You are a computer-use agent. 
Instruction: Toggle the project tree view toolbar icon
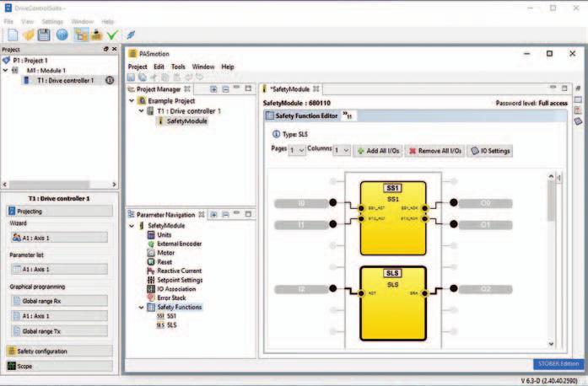click(x=81, y=35)
